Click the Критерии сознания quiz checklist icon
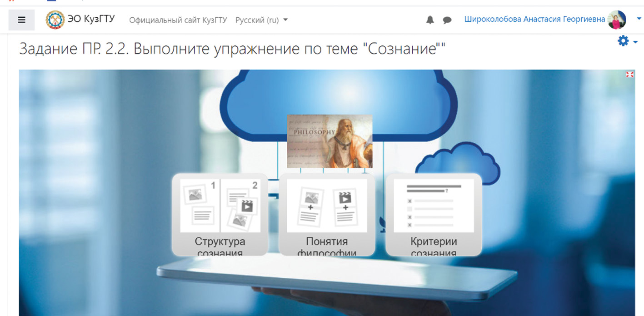644x316 pixels. pyautogui.click(x=434, y=206)
